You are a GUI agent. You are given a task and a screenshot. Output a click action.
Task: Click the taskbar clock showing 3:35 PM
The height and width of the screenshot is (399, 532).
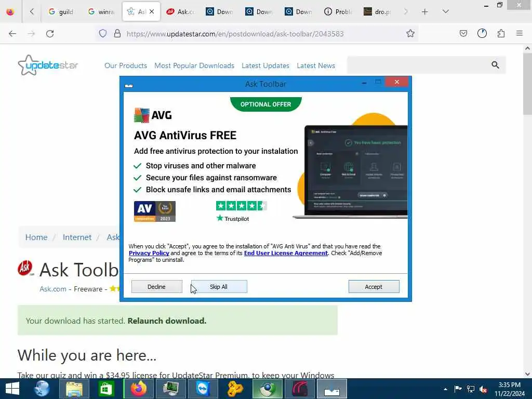pos(509,389)
